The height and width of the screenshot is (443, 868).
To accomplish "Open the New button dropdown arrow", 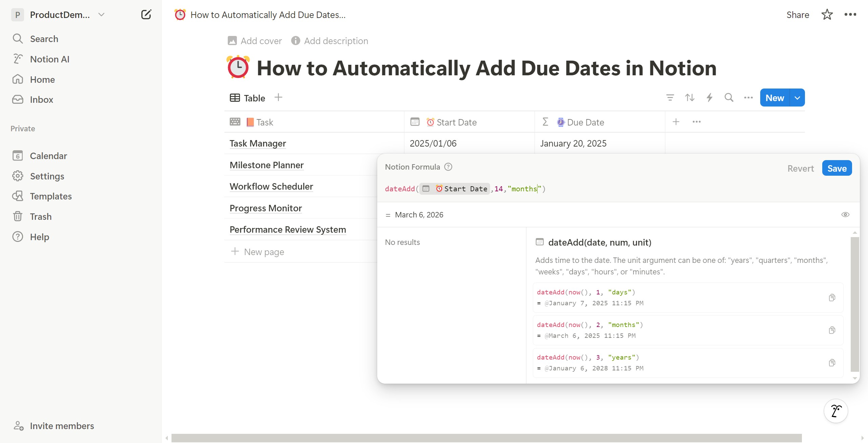I will 797,98.
